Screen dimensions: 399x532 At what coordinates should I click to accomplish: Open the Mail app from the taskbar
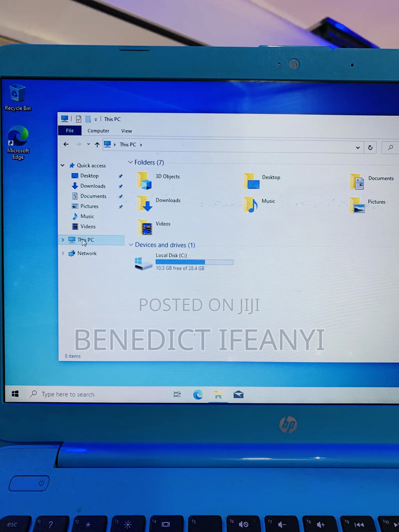tap(238, 395)
